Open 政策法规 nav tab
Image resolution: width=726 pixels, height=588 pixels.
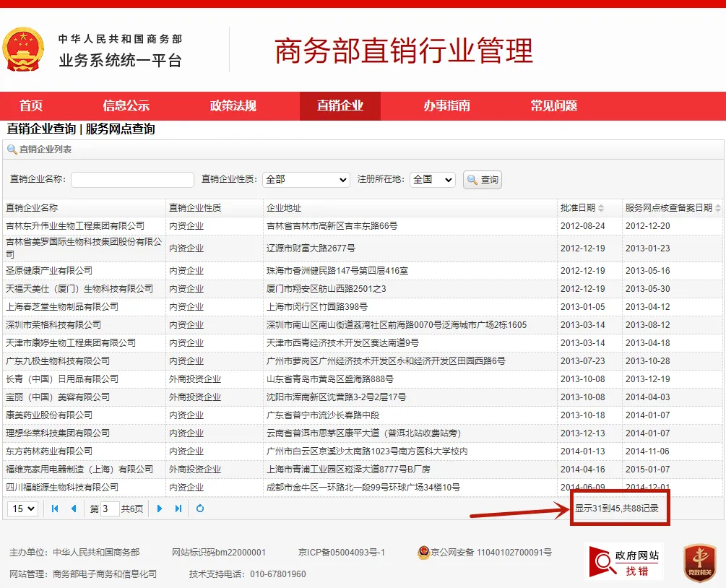click(233, 105)
